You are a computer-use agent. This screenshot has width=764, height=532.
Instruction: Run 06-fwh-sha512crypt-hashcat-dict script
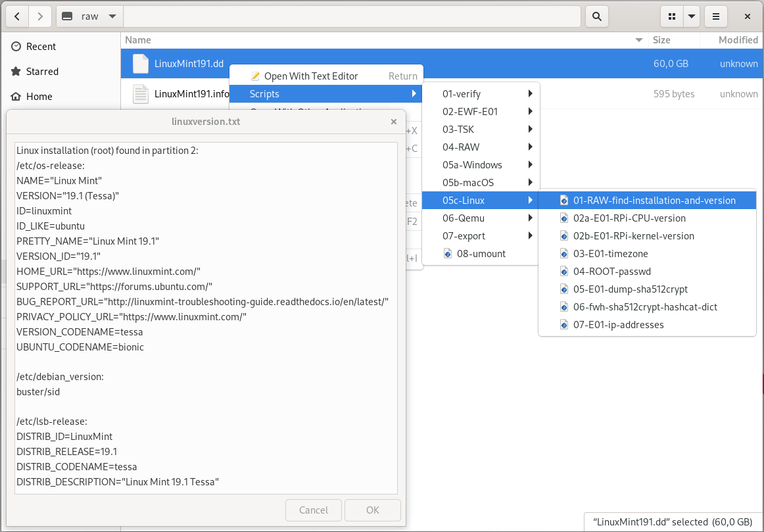[x=647, y=307]
